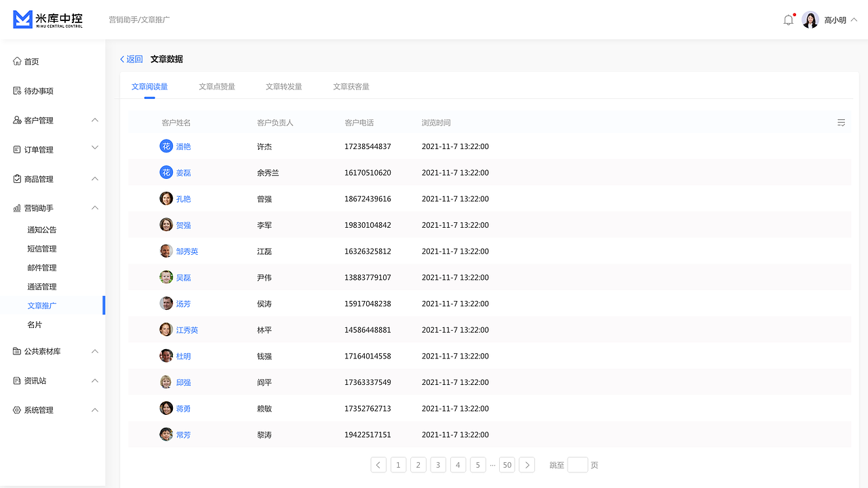The width and height of the screenshot is (868, 488).
Task: Switch to the 文章获客量 tab
Action: pos(351,87)
